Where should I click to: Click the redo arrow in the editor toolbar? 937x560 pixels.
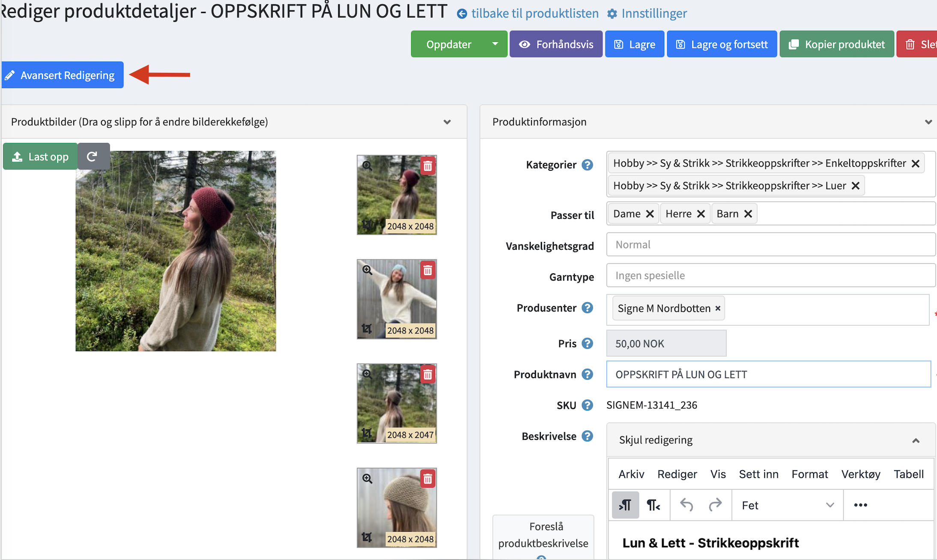tap(715, 505)
